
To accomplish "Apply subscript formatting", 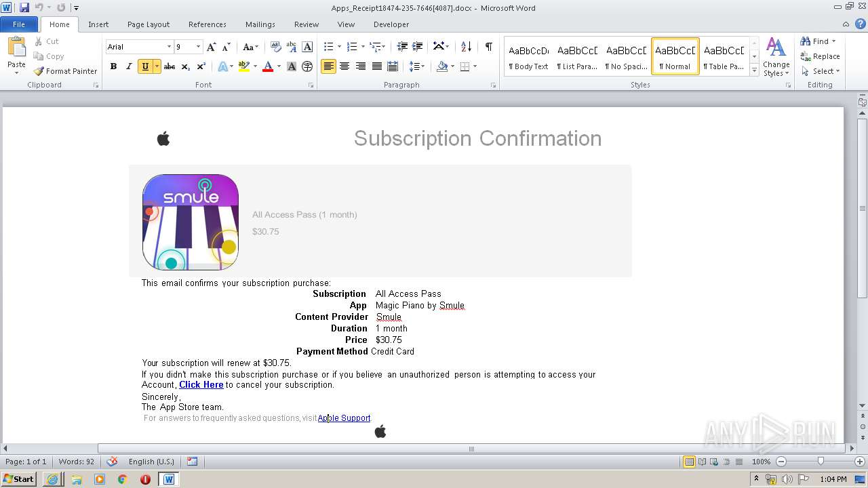I will pyautogui.click(x=185, y=66).
